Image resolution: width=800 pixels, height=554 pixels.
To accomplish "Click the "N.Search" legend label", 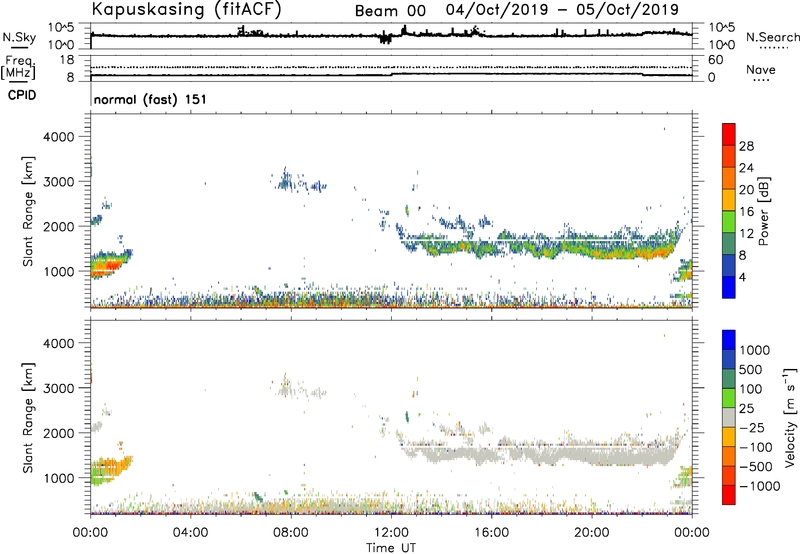I will pyautogui.click(x=773, y=37).
